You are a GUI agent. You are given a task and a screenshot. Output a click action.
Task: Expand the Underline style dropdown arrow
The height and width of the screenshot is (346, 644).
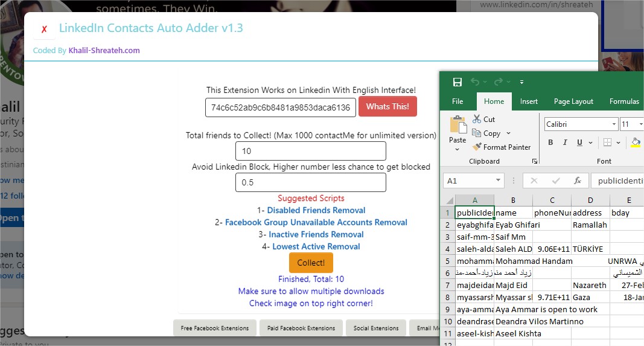tap(591, 143)
